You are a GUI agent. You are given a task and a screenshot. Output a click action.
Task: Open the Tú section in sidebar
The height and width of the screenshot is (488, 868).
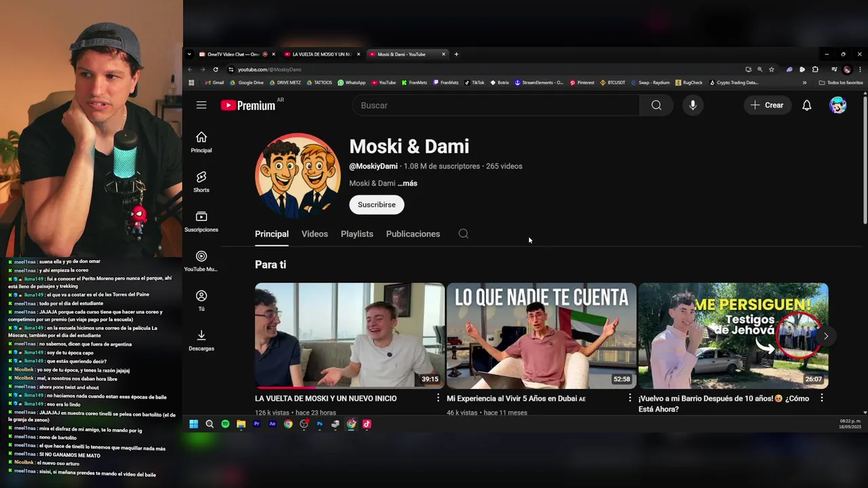(201, 301)
